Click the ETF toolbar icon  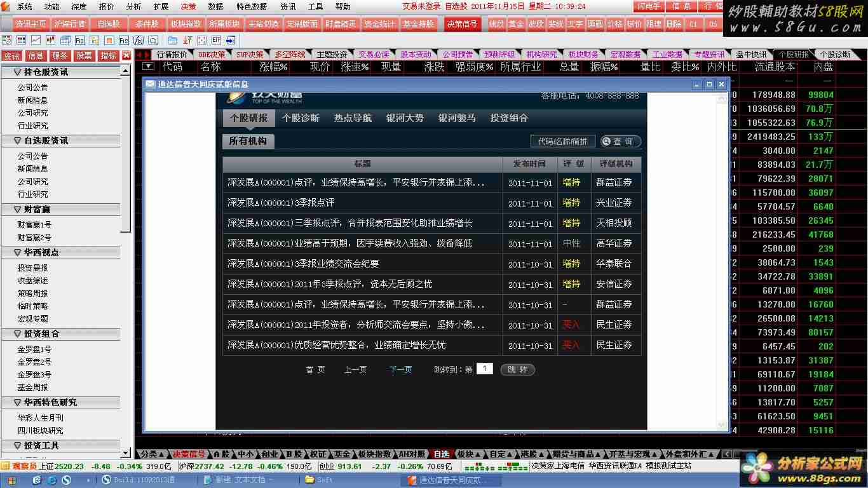[216, 40]
